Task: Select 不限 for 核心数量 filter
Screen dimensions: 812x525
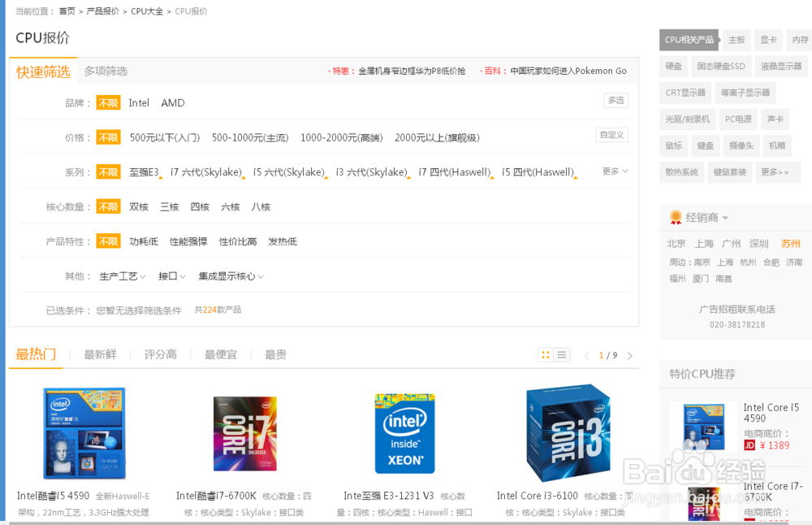Action: [x=108, y=206]
